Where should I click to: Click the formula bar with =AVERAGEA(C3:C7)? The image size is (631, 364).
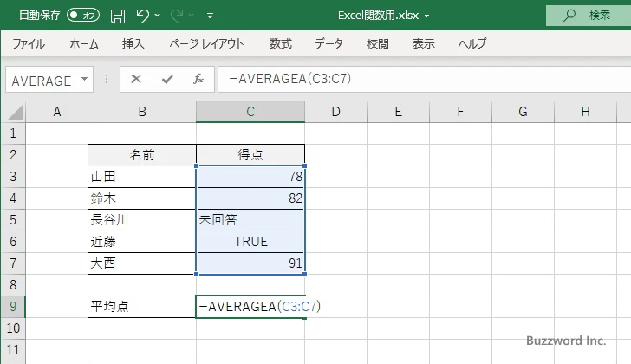[424, 79]
